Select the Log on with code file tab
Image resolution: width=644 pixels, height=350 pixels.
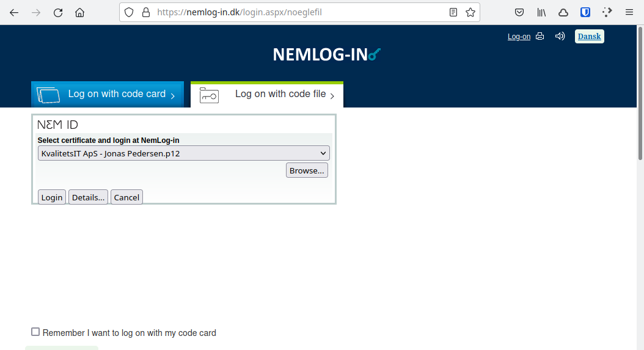tap(267, 95)
